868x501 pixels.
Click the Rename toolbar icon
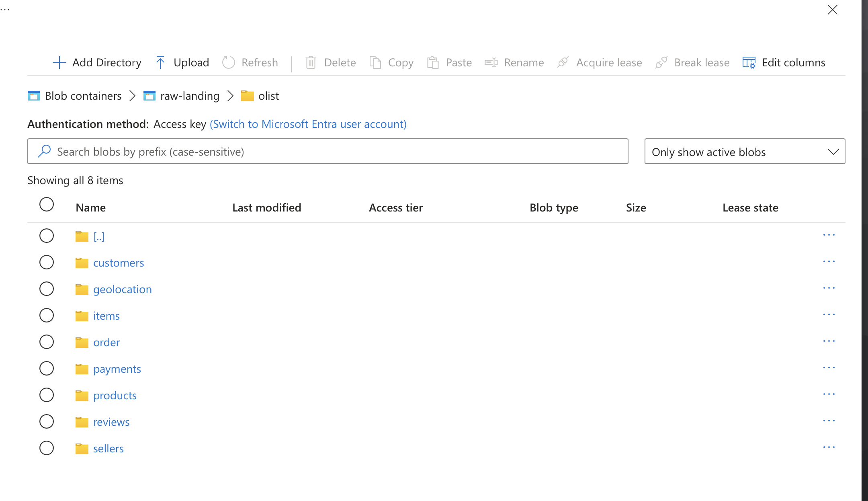[x=491, y=63]
